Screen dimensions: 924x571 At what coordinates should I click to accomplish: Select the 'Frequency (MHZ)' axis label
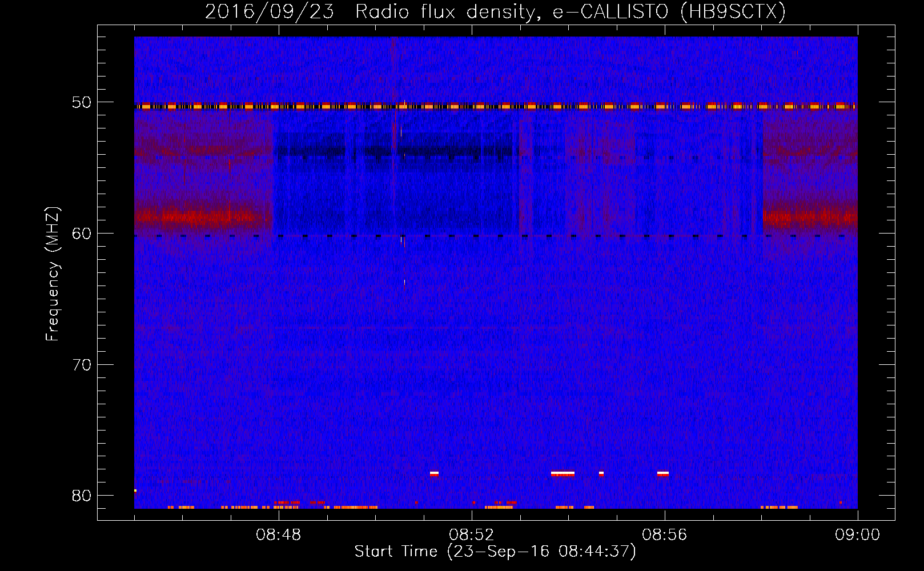[x=53, y=274]
